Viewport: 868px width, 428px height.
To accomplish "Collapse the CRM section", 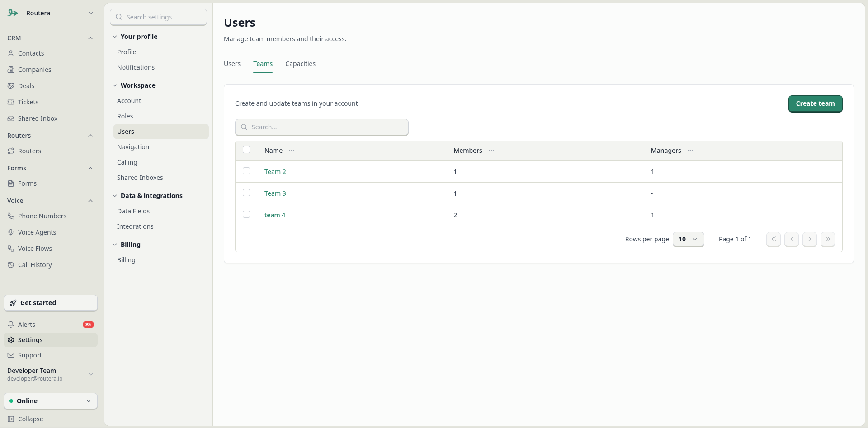I will (90, 38).
